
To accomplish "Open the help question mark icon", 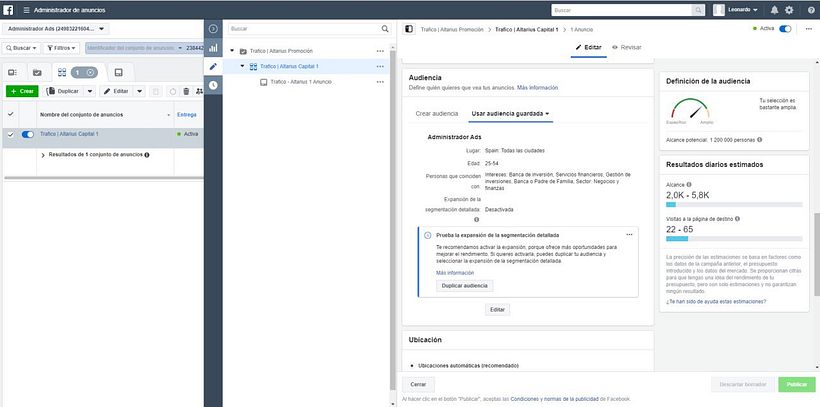I will point(811,10).
